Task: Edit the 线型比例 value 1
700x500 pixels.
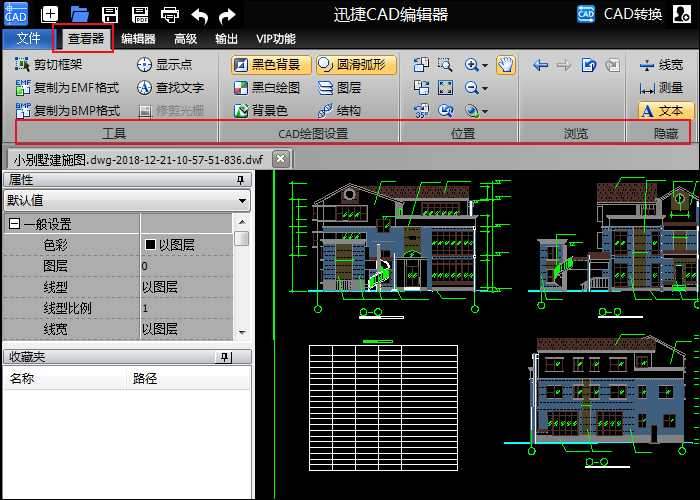Action: coord(187,308)
